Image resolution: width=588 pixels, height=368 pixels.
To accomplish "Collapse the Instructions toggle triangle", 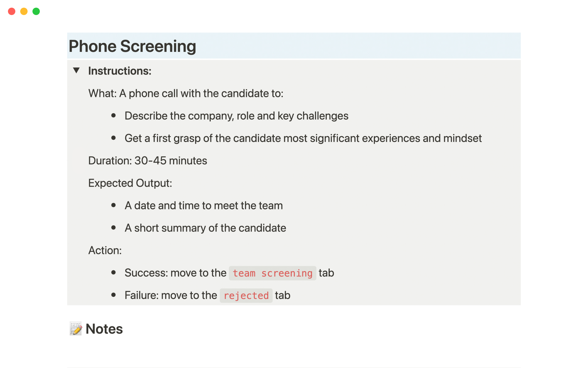I will (76, 71).
